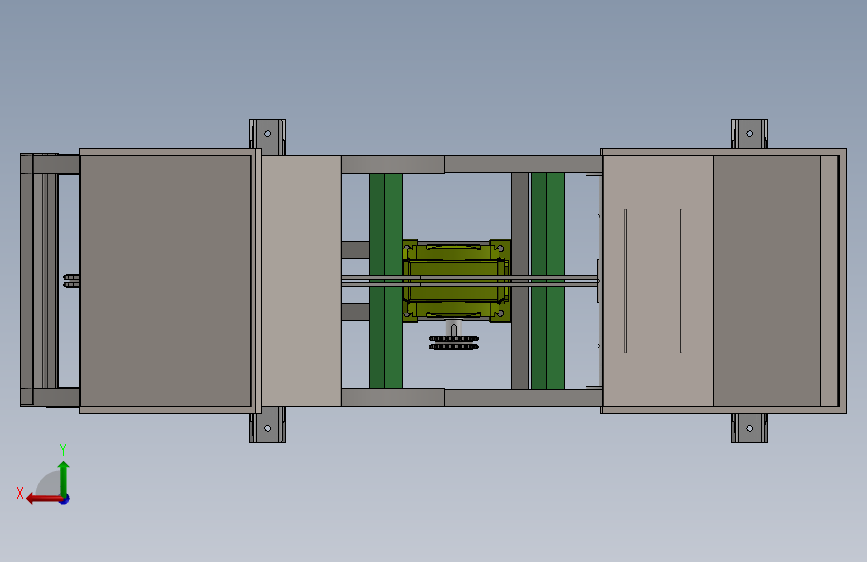Pick the long horizontal shaft through the motor
Image resolution: width=867 pixels, height=562 pixels.
[470, 280]
